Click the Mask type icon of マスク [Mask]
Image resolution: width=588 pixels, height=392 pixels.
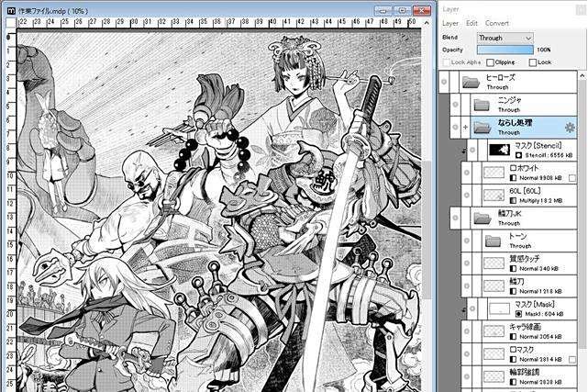tap(518, 314)
